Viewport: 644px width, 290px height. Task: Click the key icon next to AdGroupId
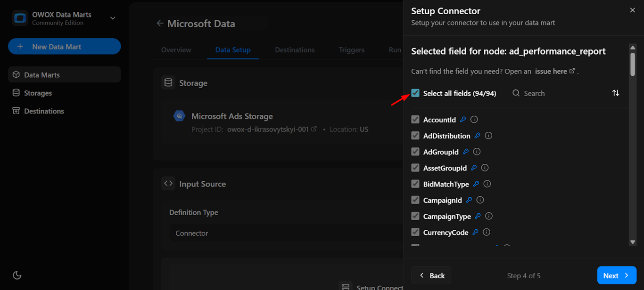(466, 152)
